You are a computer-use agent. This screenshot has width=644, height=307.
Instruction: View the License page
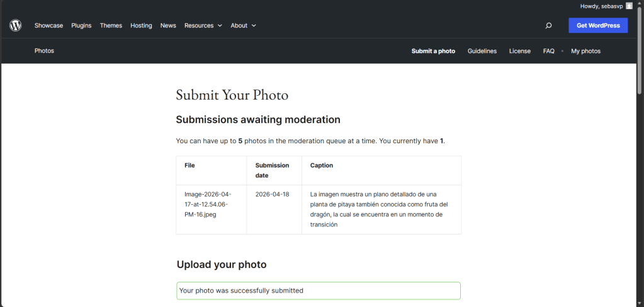tap(519, 51)
